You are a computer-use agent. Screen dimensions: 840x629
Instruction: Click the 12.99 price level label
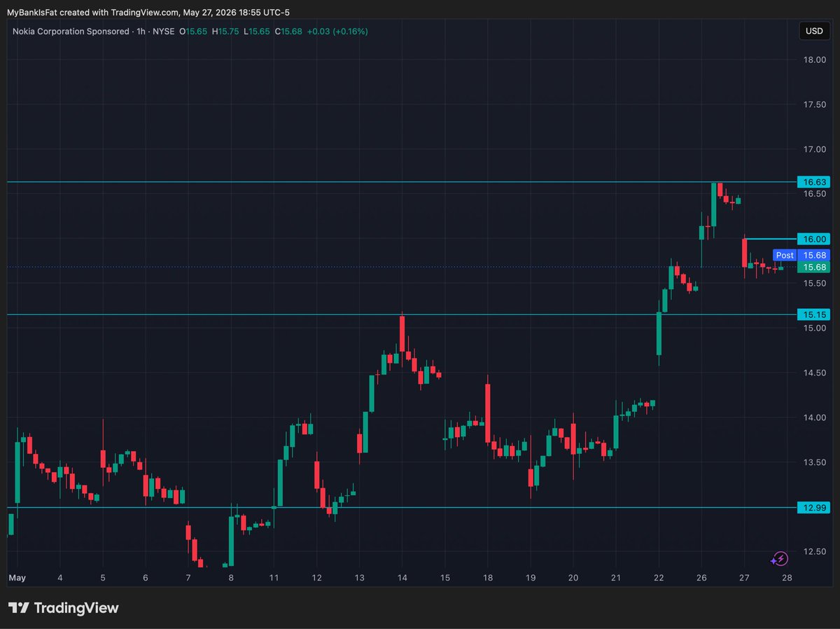[814, 508]
